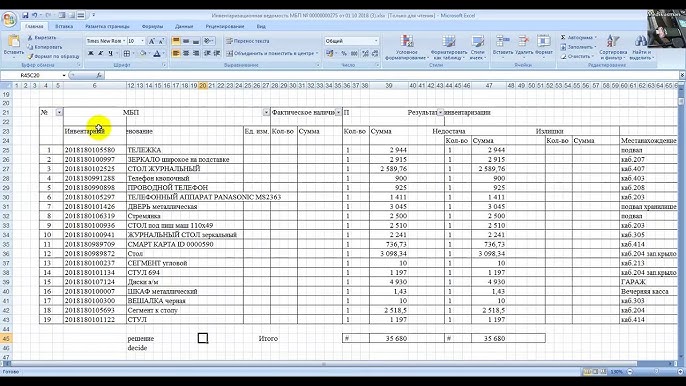
Task: Open filter dropdown on Фактическое наличие header
Action: [x=338, y=112]
